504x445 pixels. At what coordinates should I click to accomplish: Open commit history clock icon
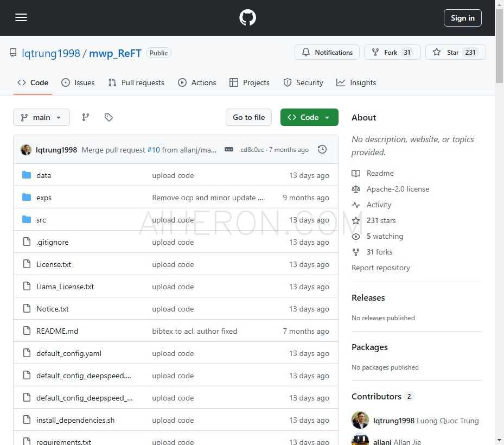pos(322,150)
